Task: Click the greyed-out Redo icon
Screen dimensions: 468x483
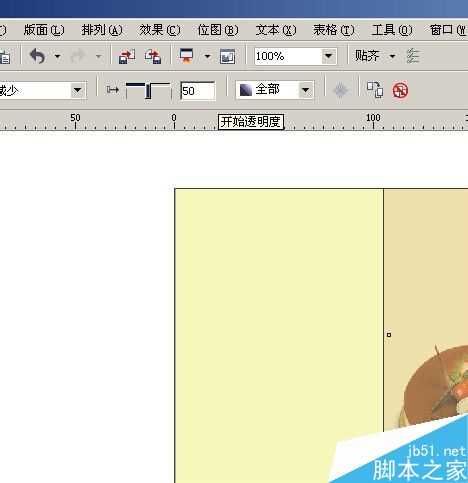Action: (x=78, y=56)
